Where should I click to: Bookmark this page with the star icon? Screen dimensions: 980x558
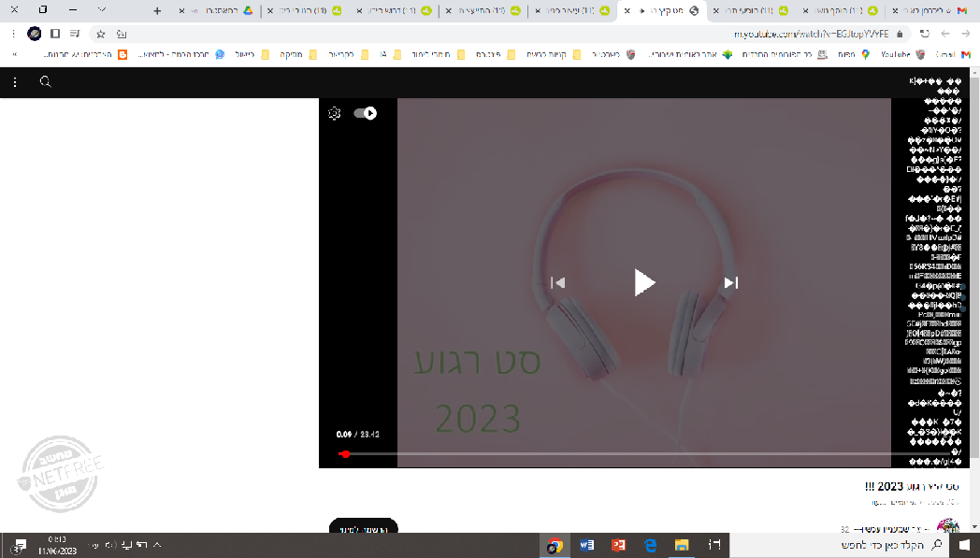coord(101,34)
